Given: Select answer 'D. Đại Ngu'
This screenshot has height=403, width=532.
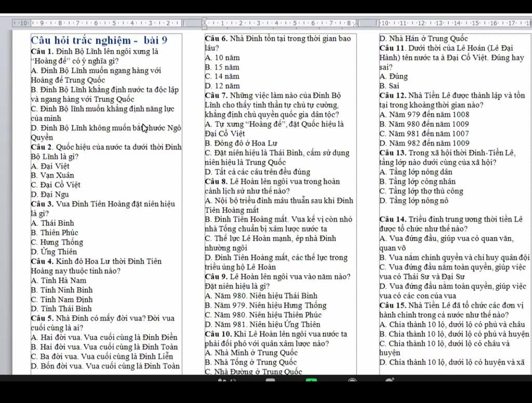Looking at the screenshot, I should pyautogui.click(x=50, y=194).
